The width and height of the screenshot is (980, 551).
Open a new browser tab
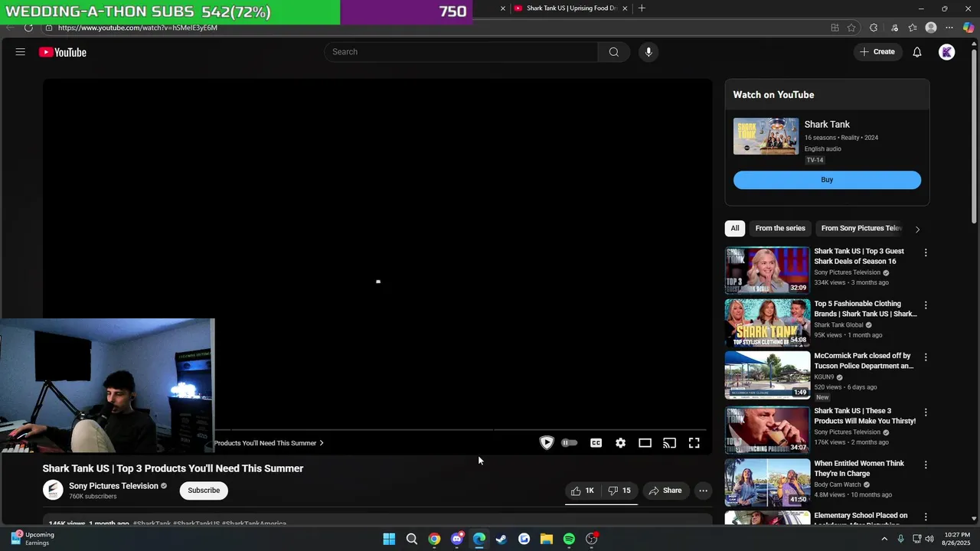pyautogui.click(x=642, y=8)
